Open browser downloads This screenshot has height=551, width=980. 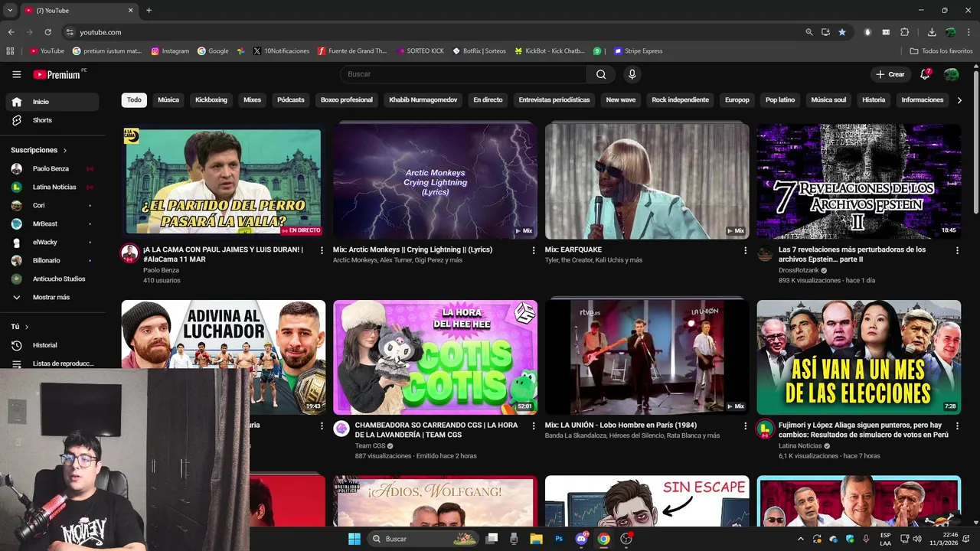(x=932, y=32)
